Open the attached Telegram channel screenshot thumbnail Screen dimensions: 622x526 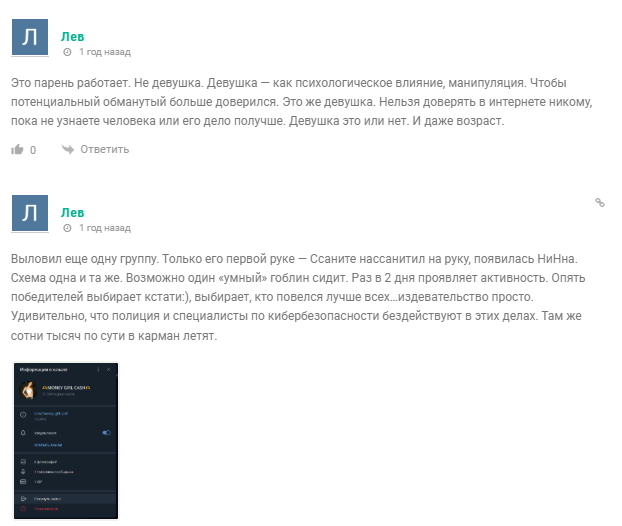[x=65, y=441]
